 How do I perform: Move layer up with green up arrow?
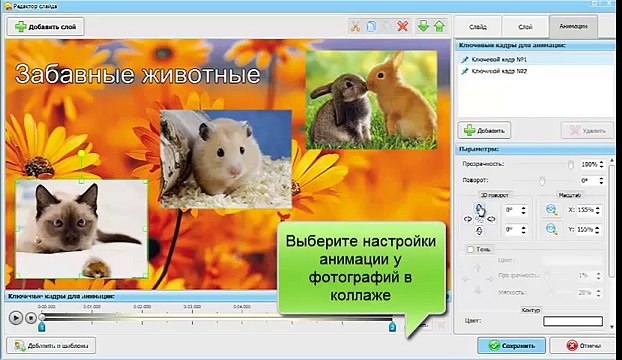tap(439, 27)
